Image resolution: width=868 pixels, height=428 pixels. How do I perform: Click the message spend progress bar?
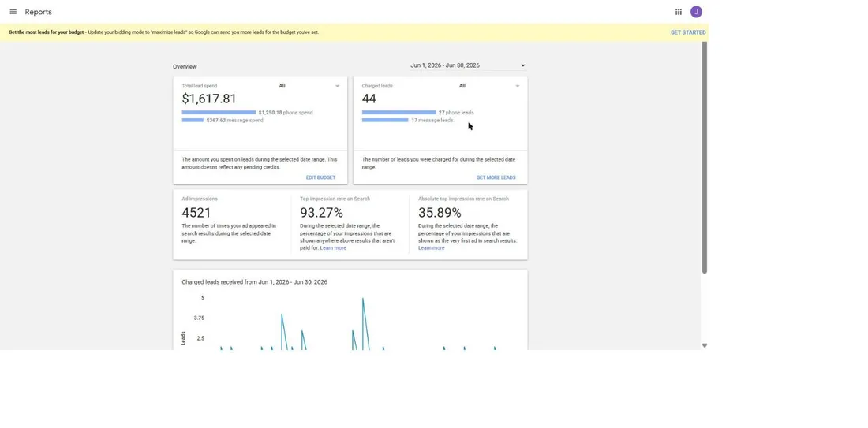(193, 120)
